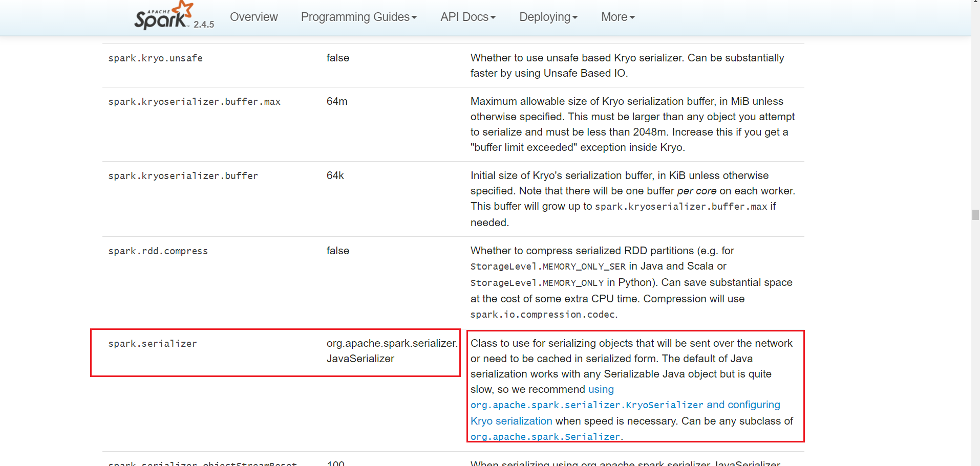This screenshot has width=980, height=466.
Task: Click the 'per core' italic text
Action: coord(696,191)
